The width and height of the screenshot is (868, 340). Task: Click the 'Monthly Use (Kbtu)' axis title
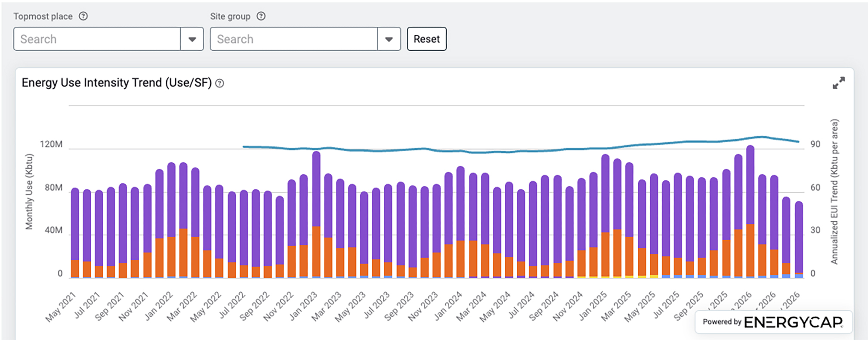pyautogui.click(x=29, y=192)
